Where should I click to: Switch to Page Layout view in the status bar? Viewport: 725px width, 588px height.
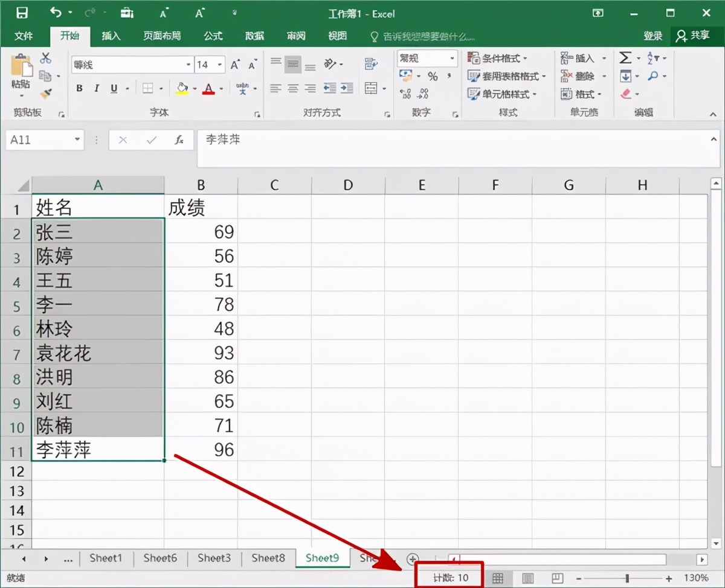(x=528, y=578)
